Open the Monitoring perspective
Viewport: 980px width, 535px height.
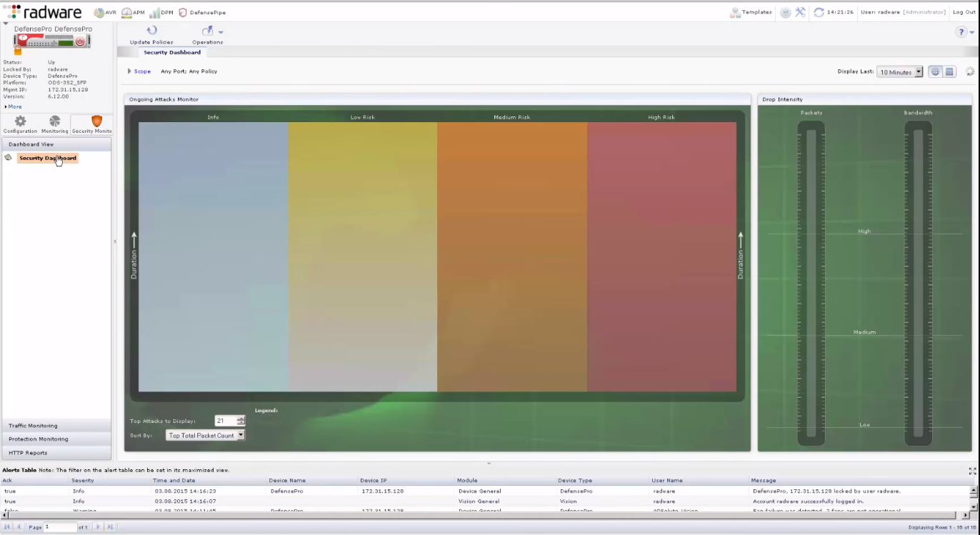click(x=54, y=124)
